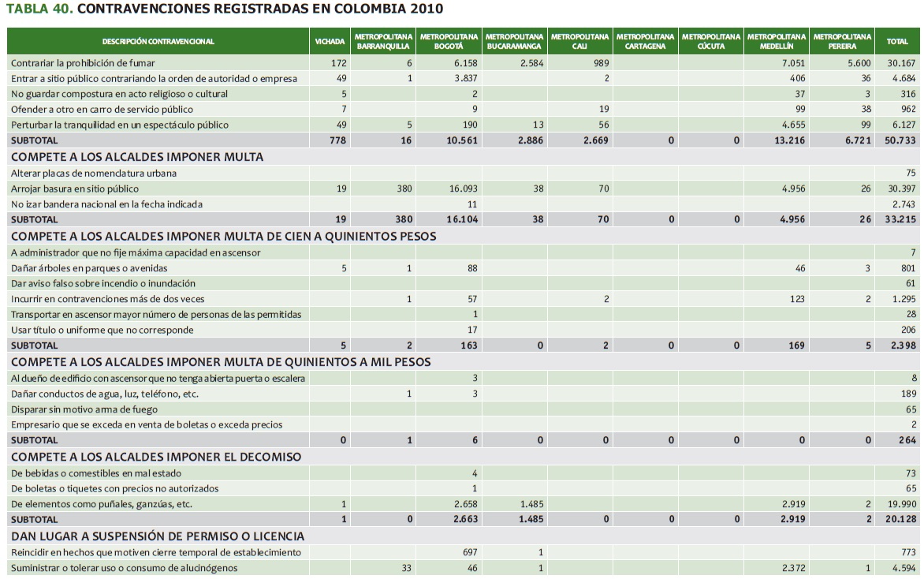Select the 'Metropolitana Medellín' column header
The image size is (924, 579).
tap(776, 41)
